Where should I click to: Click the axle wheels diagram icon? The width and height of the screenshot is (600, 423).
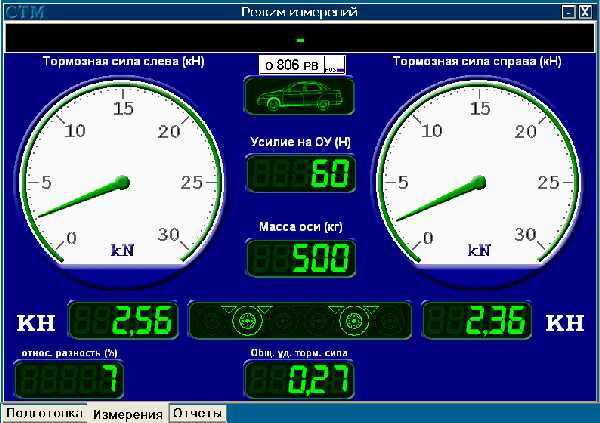click(299, 320)
